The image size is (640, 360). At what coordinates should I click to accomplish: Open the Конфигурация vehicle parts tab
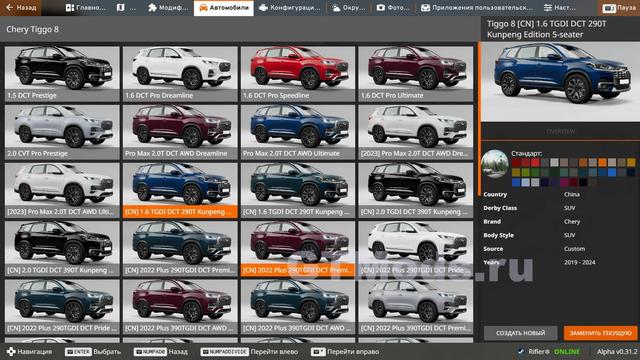point(290,7)
